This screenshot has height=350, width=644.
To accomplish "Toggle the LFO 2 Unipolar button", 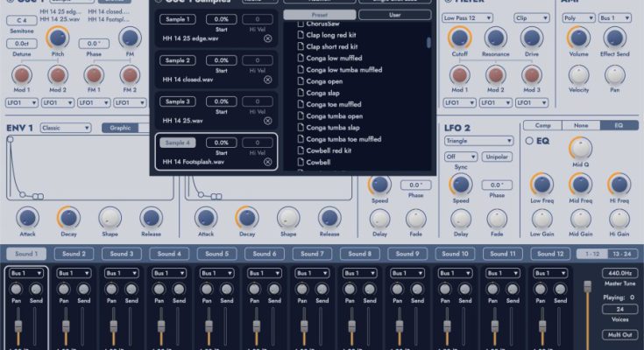I will coord(497,157).
